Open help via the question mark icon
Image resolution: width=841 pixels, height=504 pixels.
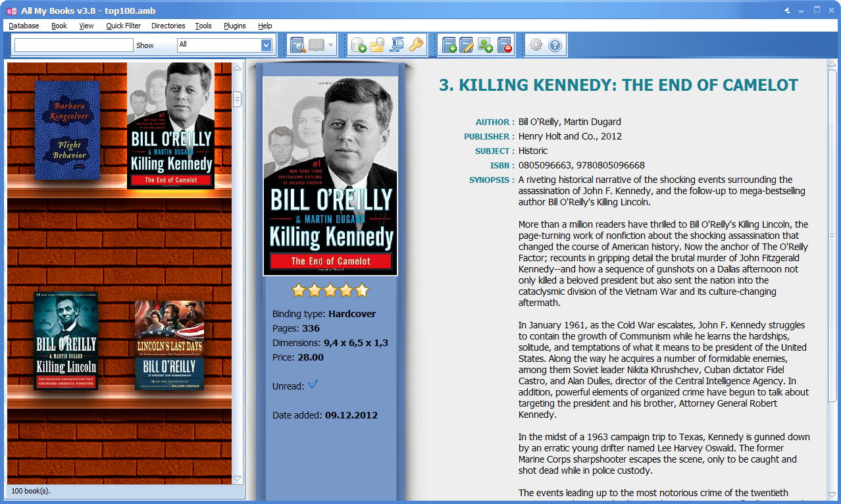pos(555,45)
